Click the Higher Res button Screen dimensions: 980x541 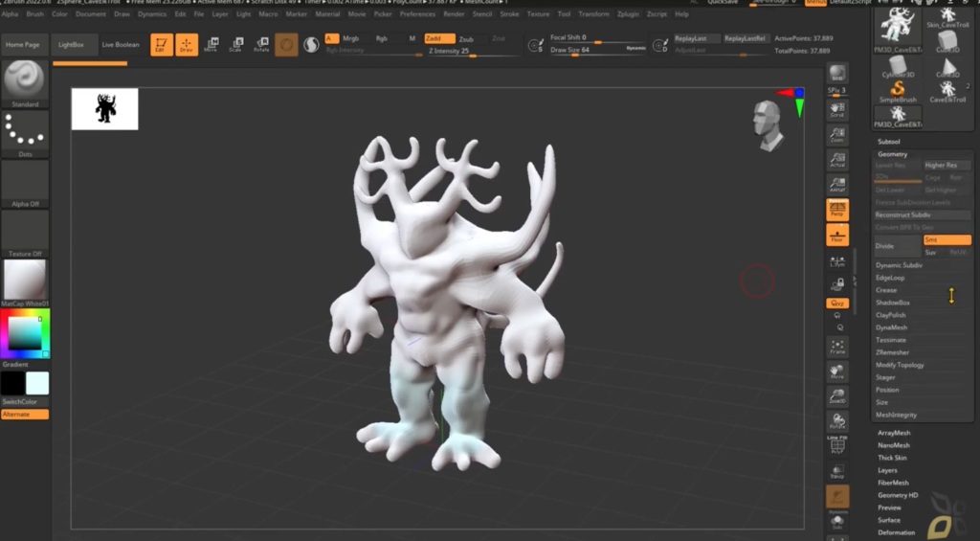[x=947, y=165]
